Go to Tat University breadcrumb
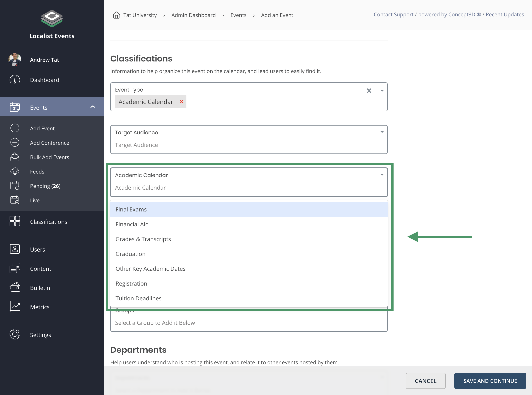This screenshot has height=395, width=532. coord(140,15)
